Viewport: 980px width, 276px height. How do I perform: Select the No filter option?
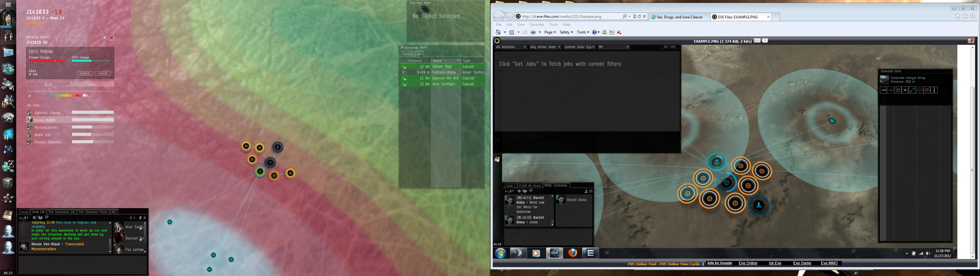(34, 105)
